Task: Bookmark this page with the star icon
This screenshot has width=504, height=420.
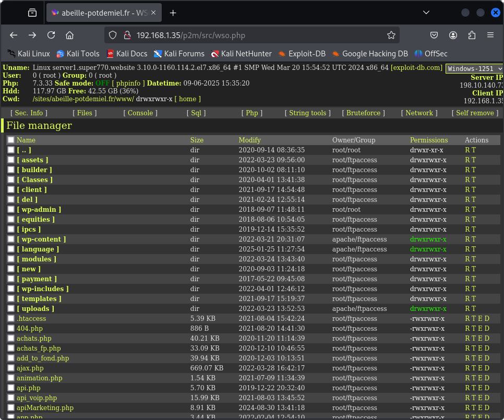Action: click(x=391, y=35)
